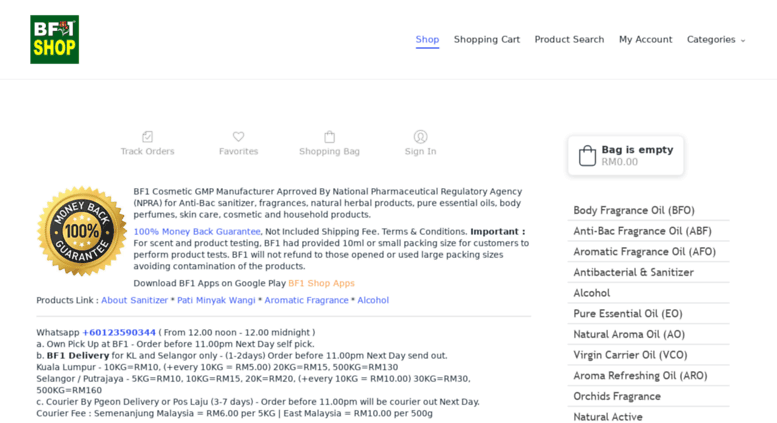Open the empty bag cart widget

[625, 156]
